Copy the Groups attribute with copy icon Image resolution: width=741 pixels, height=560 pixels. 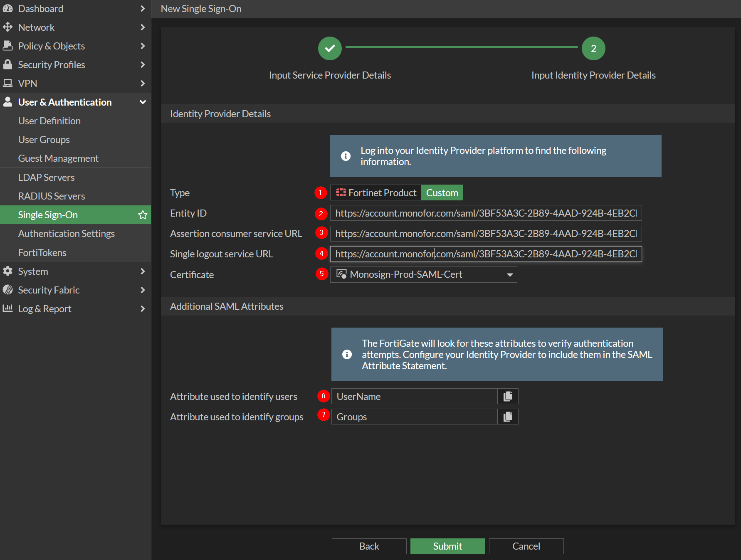[508, 417]
